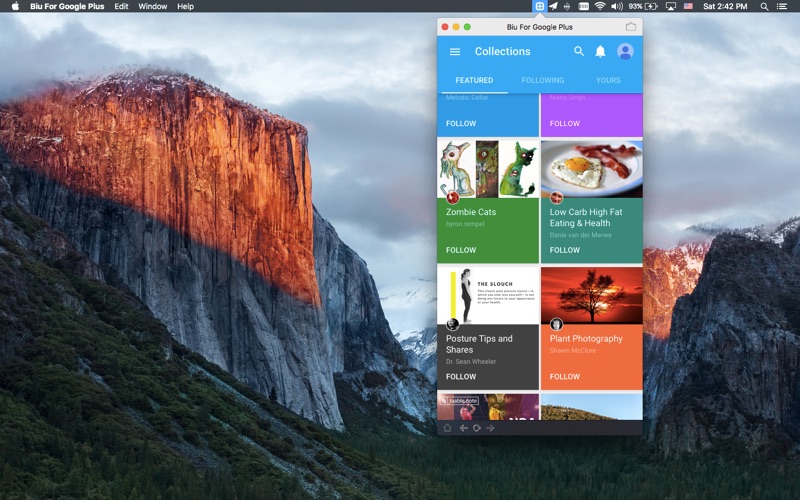Viewport: 800px width, 500px height.
Task: Click the Nisha Singh author name
Action: [567, 97]
